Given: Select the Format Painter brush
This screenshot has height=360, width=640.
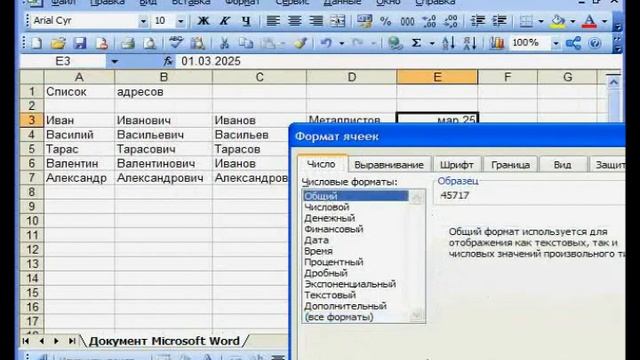Looking at the screenshot, I should 301,43.
